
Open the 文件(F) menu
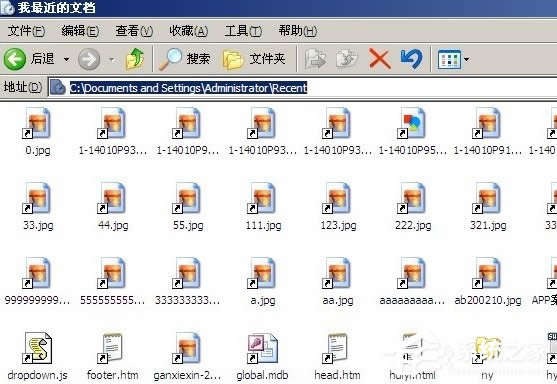click(x=26, y=31)
